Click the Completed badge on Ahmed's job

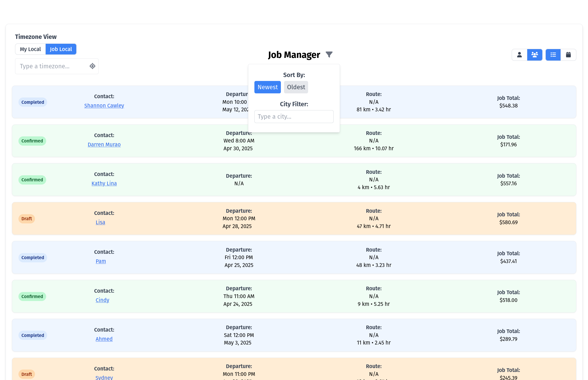point(32,335)
